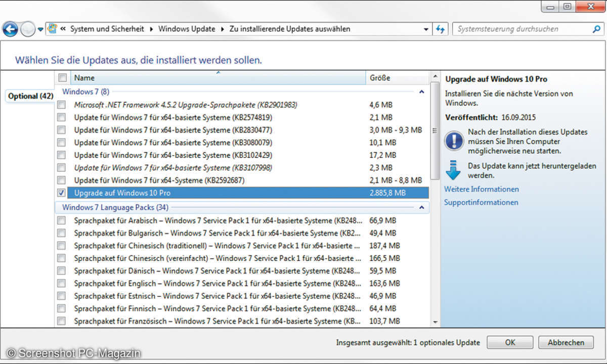This screenshot has width=607, height=364.
Task: Click the 2.885,8 MB size value
Action: coord(387,193)
